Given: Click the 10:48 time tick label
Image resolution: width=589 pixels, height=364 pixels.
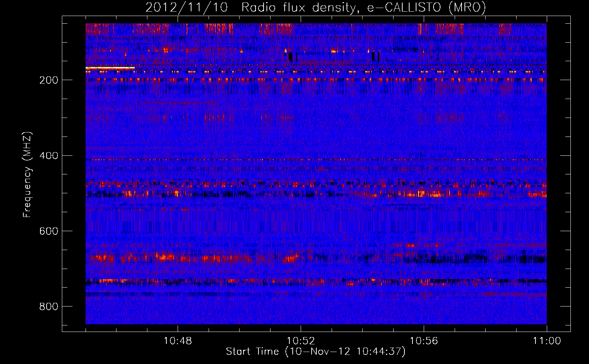Looking at the screenshot, I should click(x=178, y=341).
